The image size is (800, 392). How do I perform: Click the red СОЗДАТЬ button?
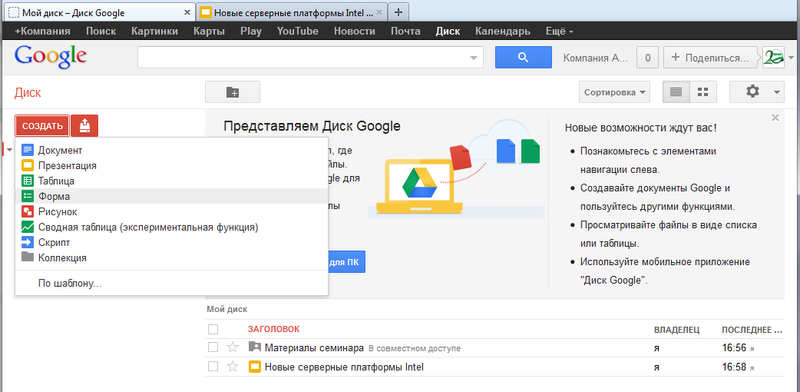coord(42,126)
